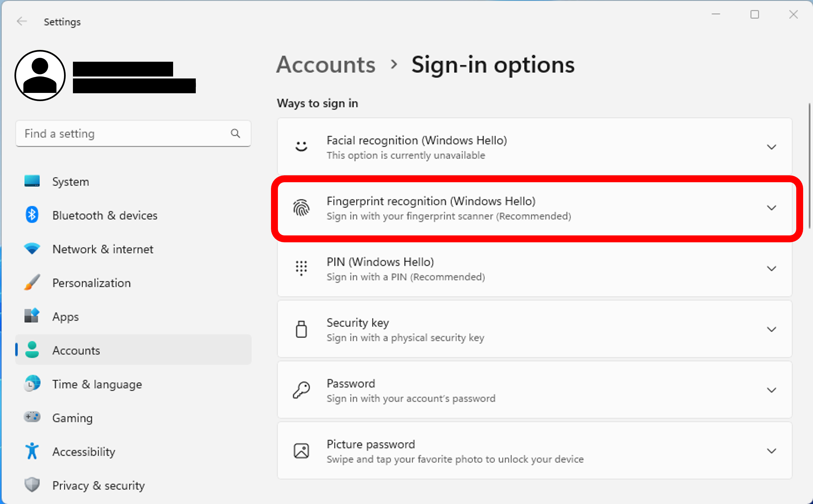Click the search magnifier icon
The height and width of the screenshot is (504, 813).
(x=236, y=134)
